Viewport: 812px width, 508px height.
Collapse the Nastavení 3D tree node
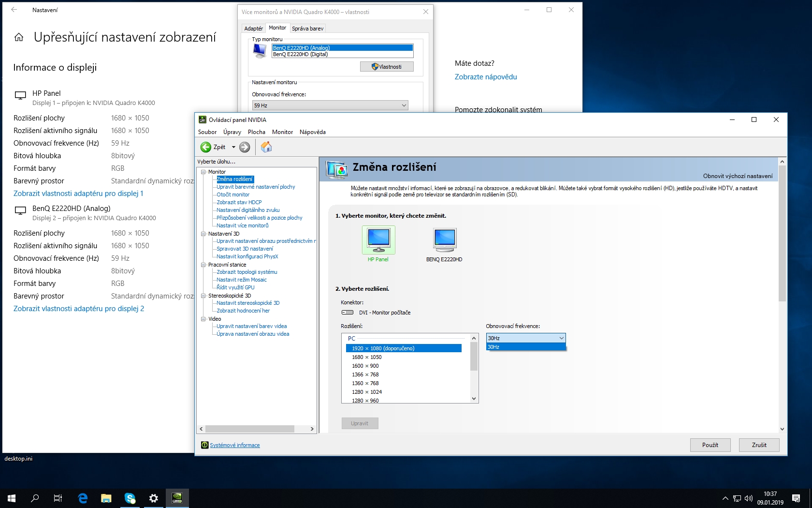point(203,234)
